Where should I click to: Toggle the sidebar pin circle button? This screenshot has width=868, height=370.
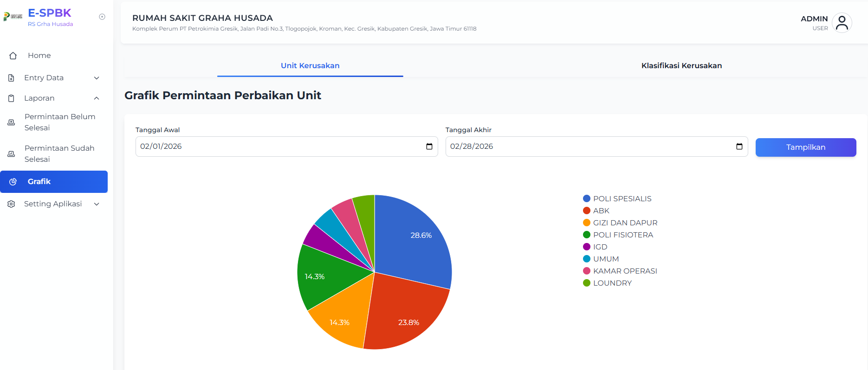pyautogui.click(x=102, y=17)
